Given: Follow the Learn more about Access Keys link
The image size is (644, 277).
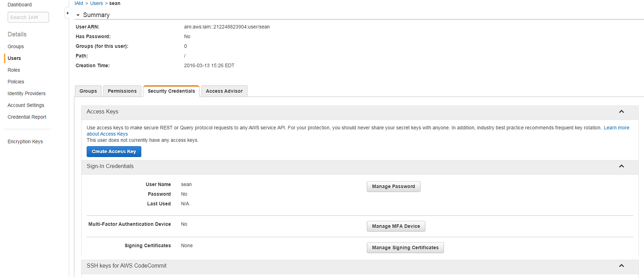Looking at the screenshot, I should pos(616,128).
